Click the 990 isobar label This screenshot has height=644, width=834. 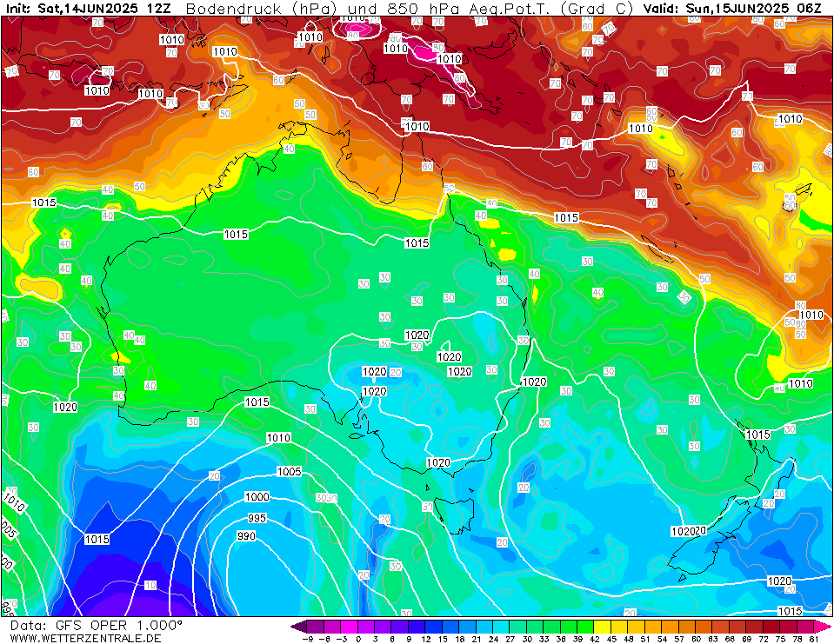pyautogui.click(x=246, y=535)
